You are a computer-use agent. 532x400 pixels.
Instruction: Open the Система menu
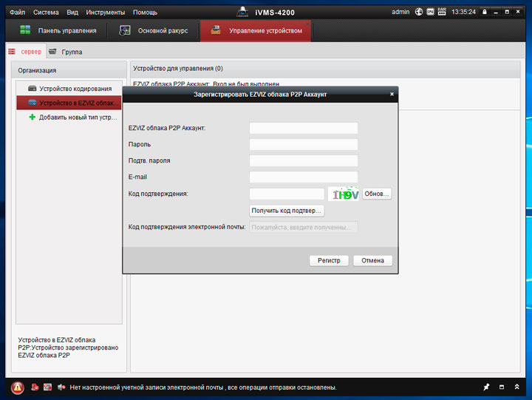pos(46,13)
